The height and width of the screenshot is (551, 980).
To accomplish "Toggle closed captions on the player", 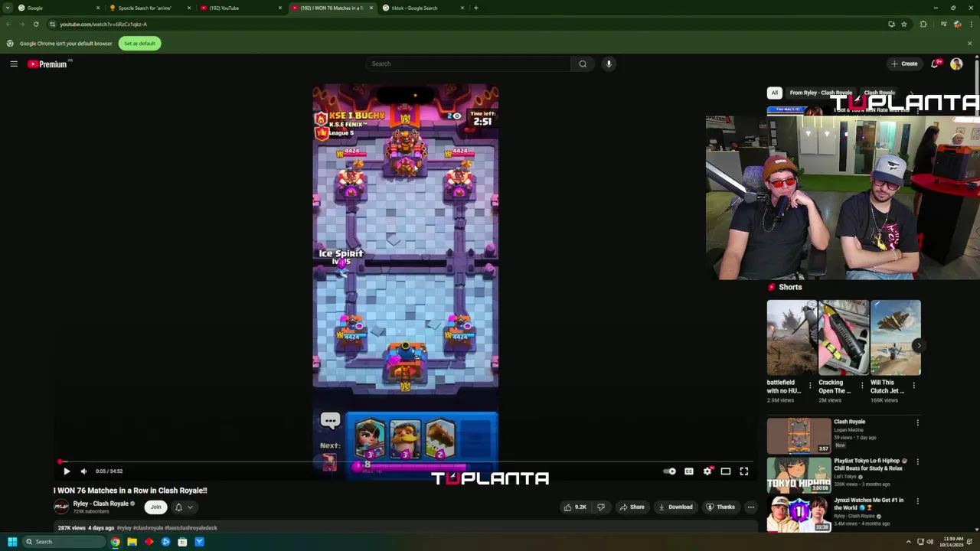I will (688, 471).
